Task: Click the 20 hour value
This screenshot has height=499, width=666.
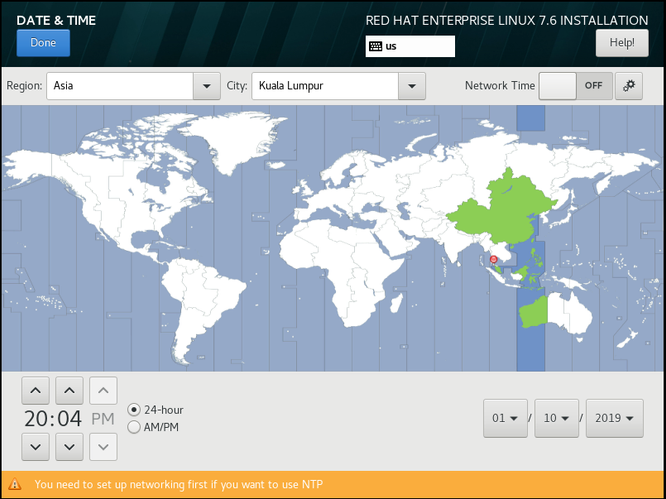Action: 35,419
